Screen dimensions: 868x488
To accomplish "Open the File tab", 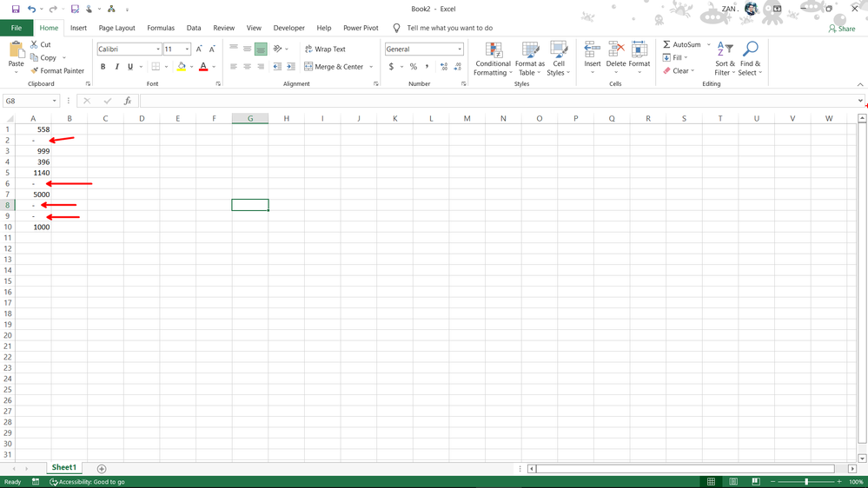I will tap(17, 28).
